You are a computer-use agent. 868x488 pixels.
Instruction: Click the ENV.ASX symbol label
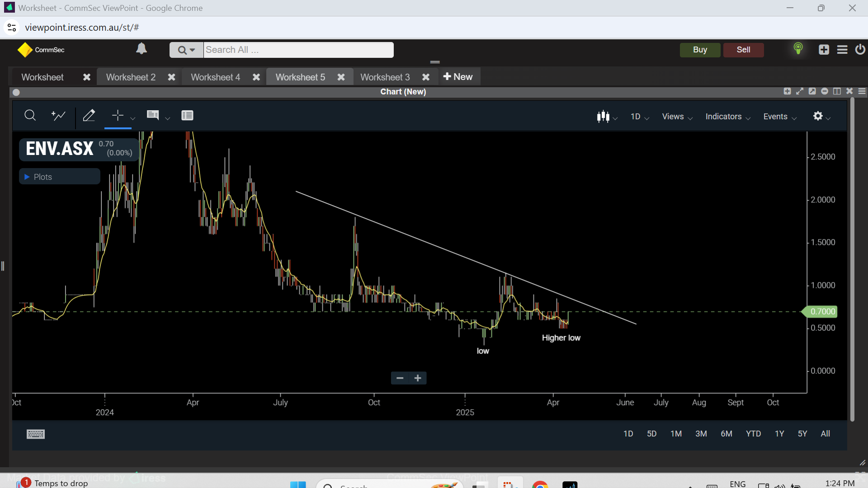60,149
